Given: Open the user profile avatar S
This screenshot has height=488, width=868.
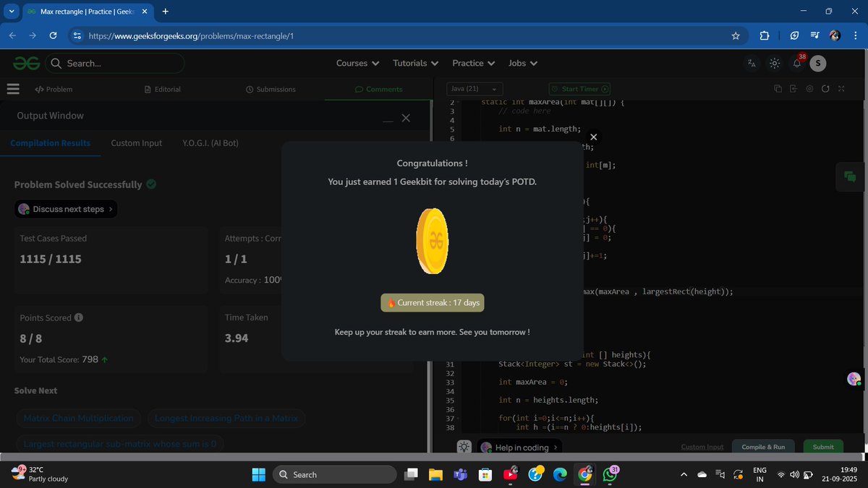Looking at the screenshot, I should pyautogui.click(x=818, y=64).
